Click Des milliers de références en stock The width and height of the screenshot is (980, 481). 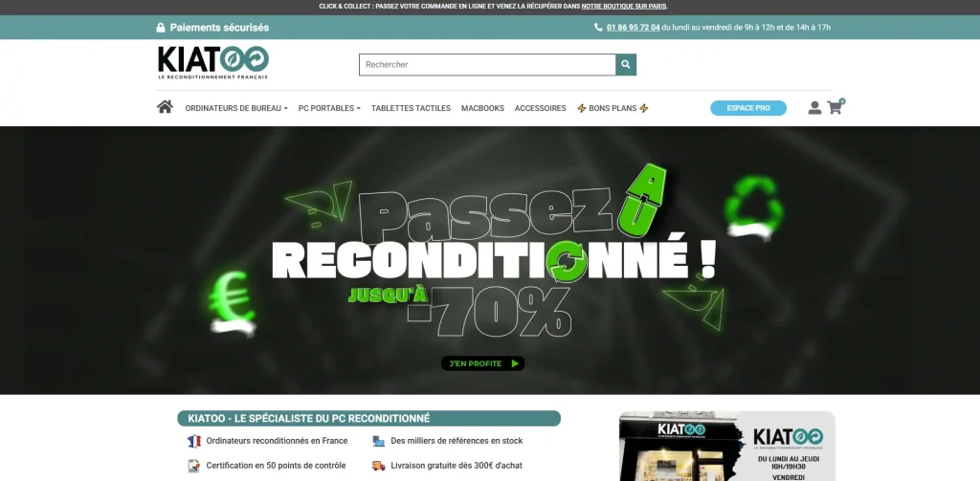click(x=457, y=441)
